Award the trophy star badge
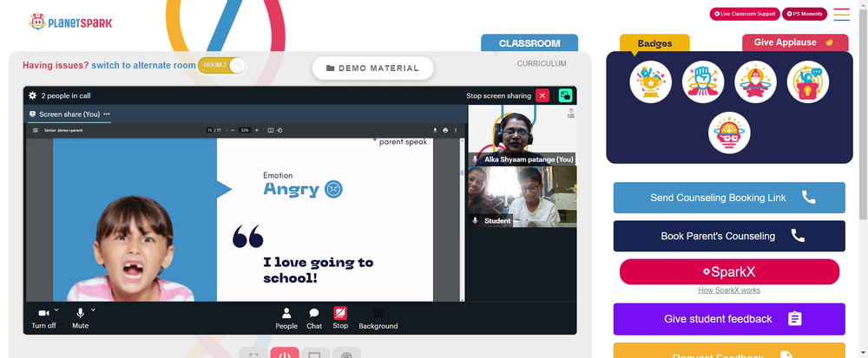Viewport: 868px width, 358px height. click(x=650, y=81)
